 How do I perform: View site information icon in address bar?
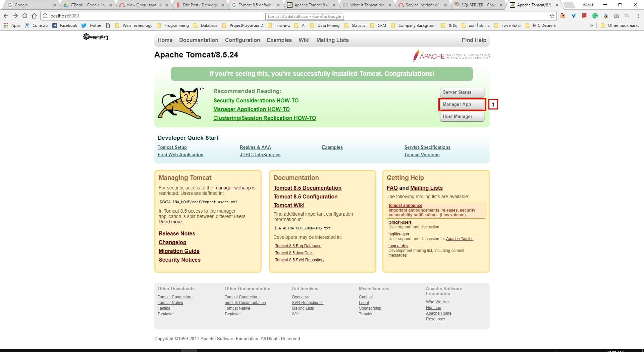45,16
